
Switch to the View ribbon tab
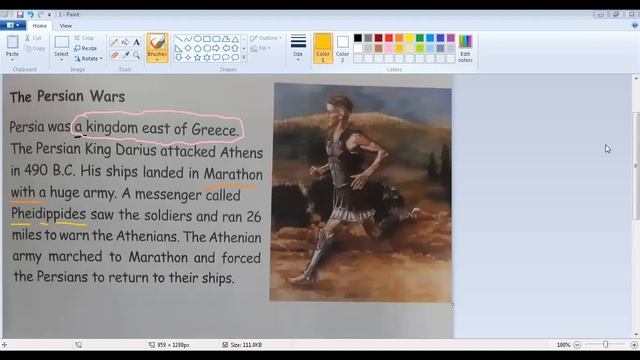[x=65, y=26]
